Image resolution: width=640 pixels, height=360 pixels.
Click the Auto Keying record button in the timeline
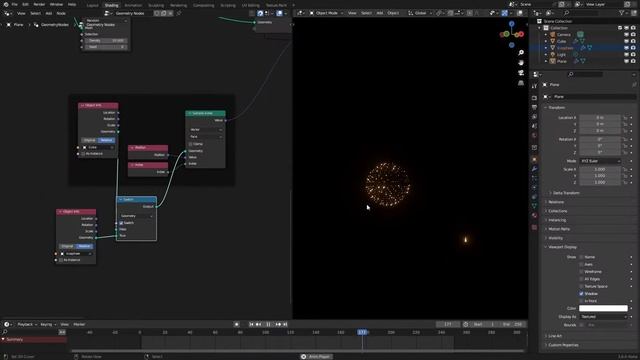pos(236,324)
